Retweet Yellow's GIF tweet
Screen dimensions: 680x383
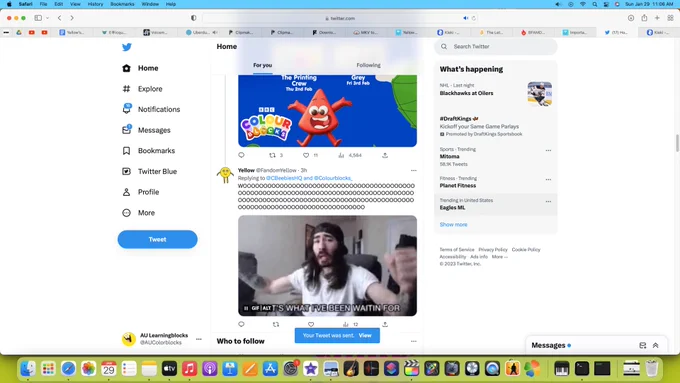[276, 324]
